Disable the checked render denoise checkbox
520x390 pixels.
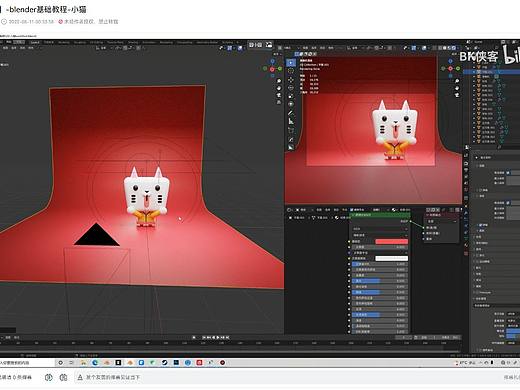(x=480, y=225)
